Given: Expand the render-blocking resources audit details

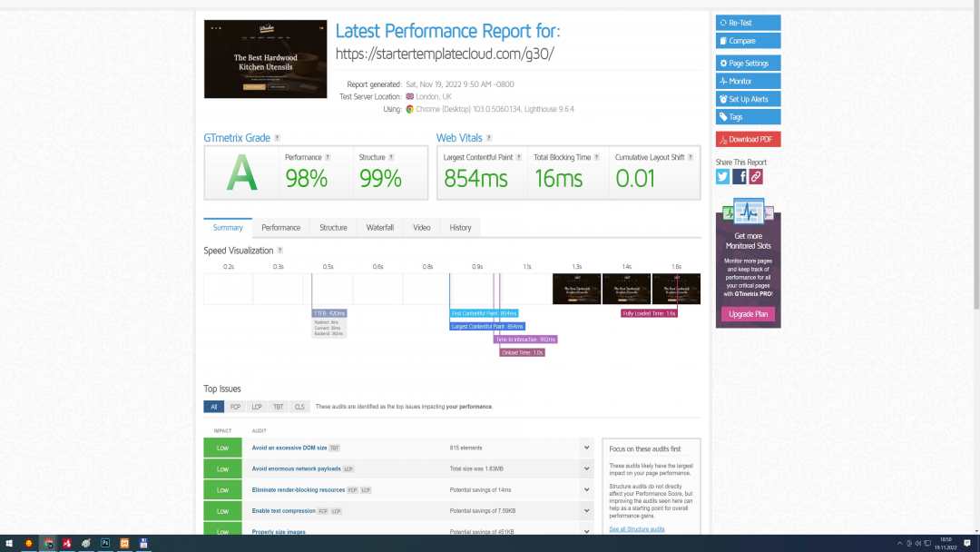Looking at the screenshot, I should pyautogui.click(x=586, y=489).
